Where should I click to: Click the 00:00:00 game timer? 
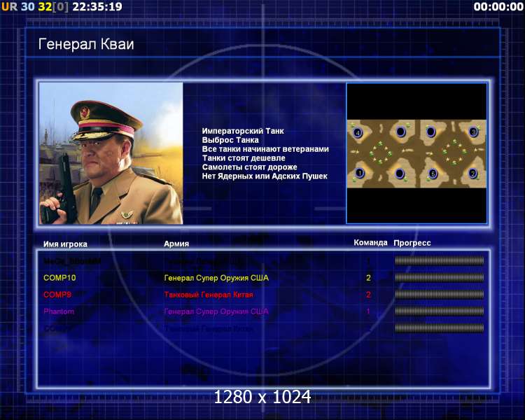coord(498,7)
